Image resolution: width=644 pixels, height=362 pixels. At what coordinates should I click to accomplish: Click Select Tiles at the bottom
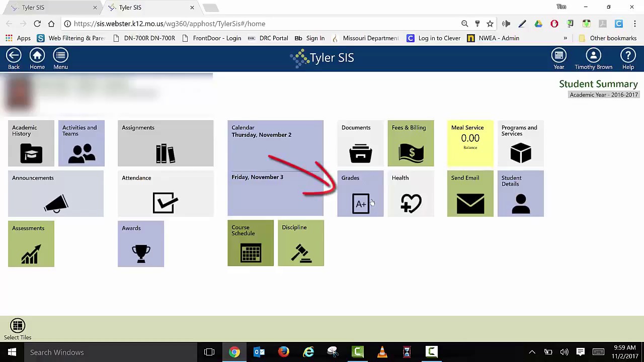18,330
